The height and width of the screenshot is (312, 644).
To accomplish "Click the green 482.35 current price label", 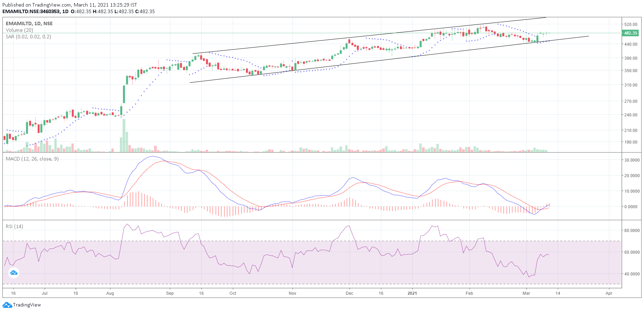I will point(630,33).
